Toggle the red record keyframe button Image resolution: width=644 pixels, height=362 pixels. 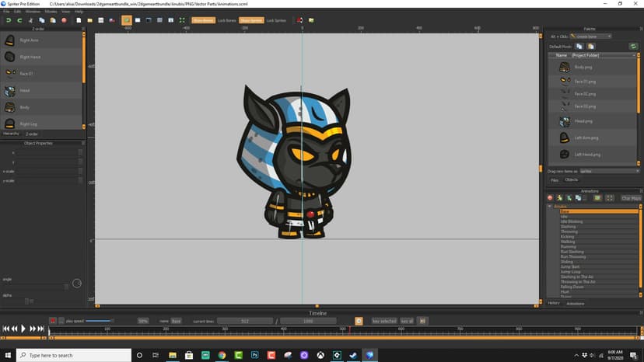(x=53, y=321)
